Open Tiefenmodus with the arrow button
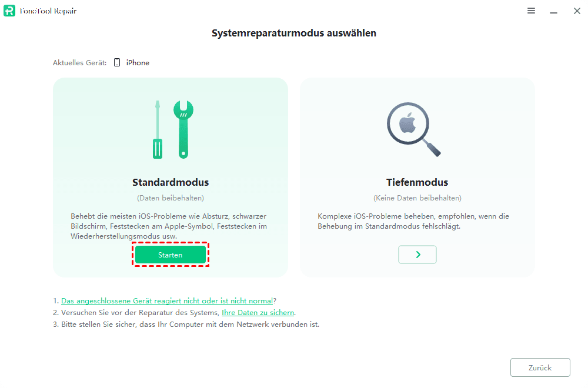 (417, 255)
